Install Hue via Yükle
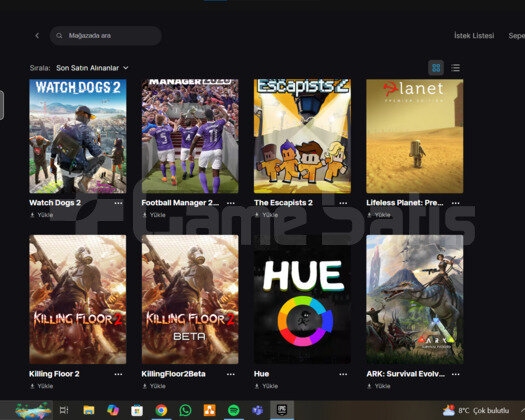The height and width of the screenshot is (420, 525). pyautogui.click(x=267, y=386)
